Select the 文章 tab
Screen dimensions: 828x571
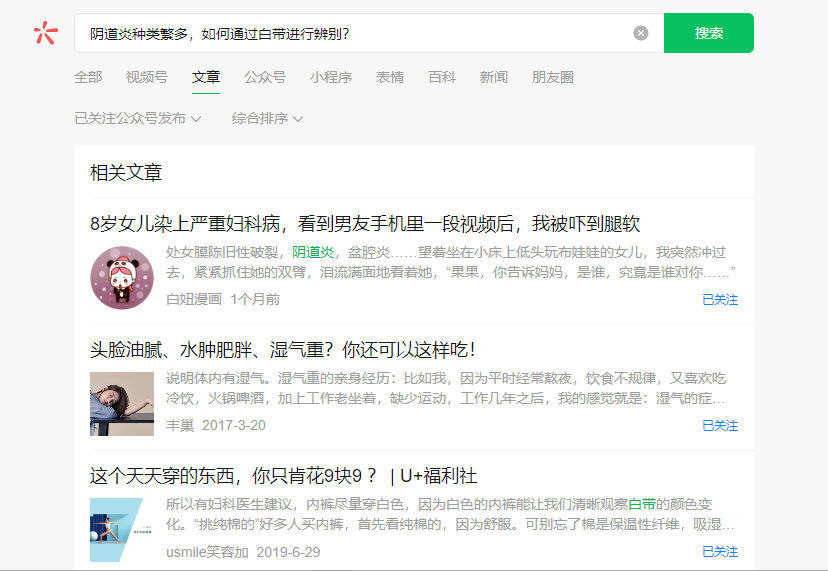click(205, 77)
